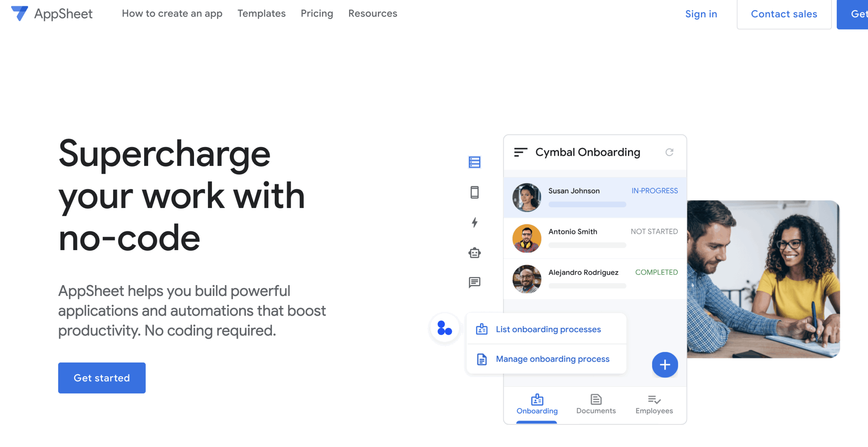868x447 pixels.
Task: Switch to the Onboarding tab label
Action: point(537,411)
